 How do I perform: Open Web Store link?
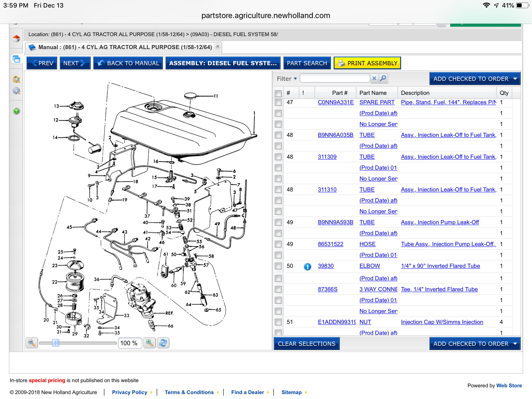click(509, 385)
